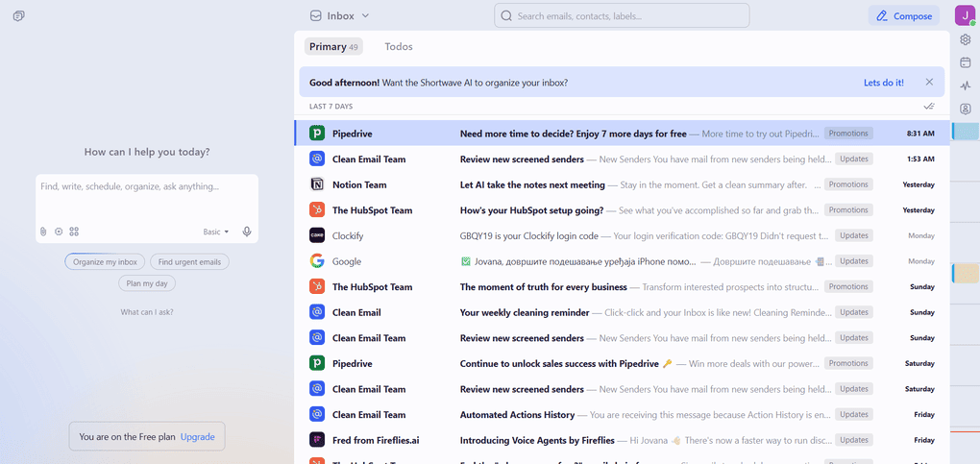The width and height of the screenshot is (980, 464).
Task: Click the blue calendar event in right sidebar
Action: click(x=966, y=132)
